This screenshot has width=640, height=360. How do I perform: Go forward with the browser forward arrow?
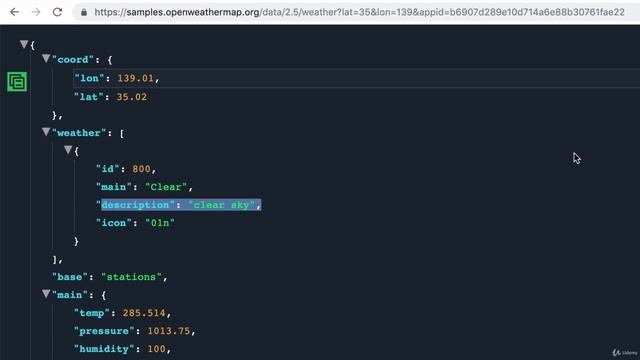click(x=36, y=12)
